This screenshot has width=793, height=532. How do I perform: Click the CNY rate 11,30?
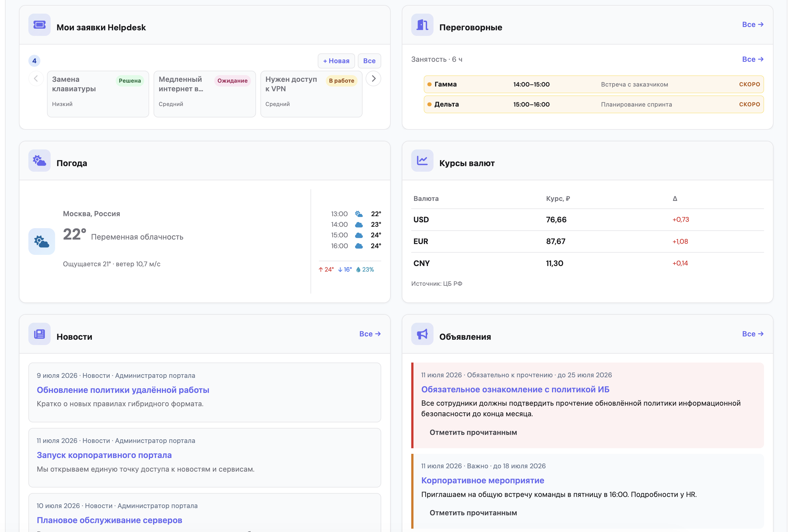pyautogui.click(x=555, y=263)
